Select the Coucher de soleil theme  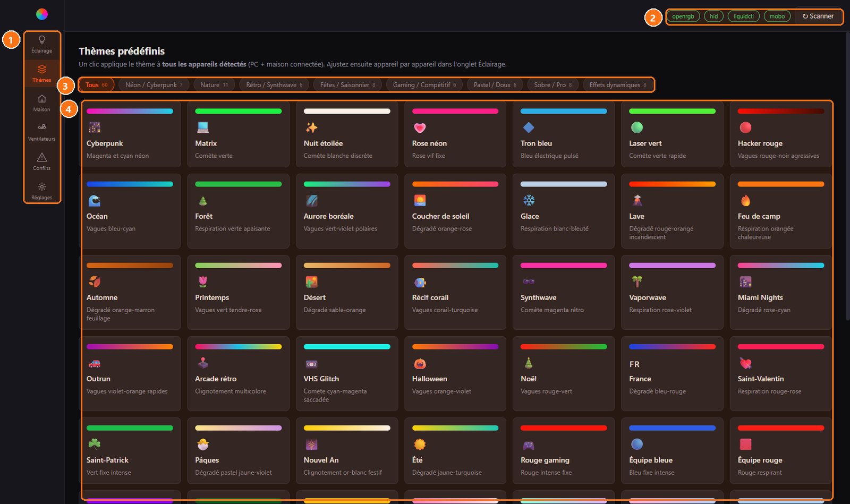[455, 211]
